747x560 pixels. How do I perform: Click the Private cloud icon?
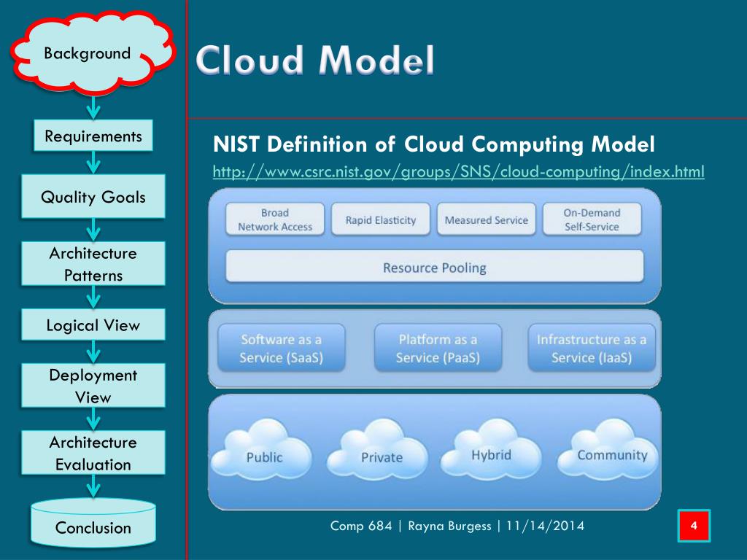[x=377, y=449]
